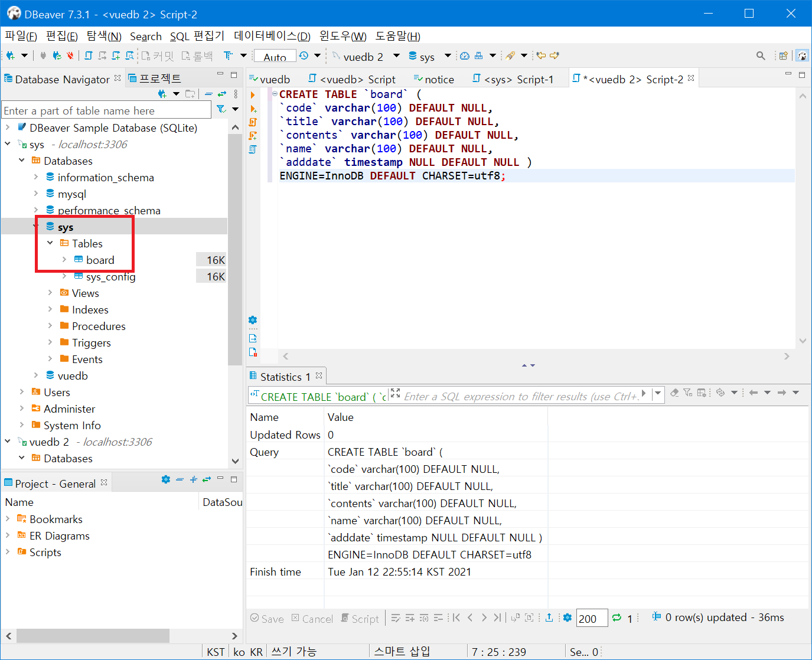Execute SQL statement using orange arrow icon
812x660 pixels.
click(253, 95)
